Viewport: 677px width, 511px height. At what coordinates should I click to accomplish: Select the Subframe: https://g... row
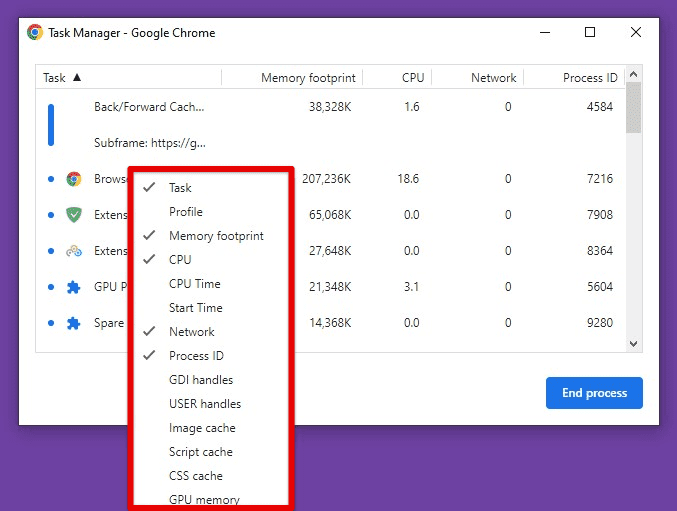[x=330, y=143]
